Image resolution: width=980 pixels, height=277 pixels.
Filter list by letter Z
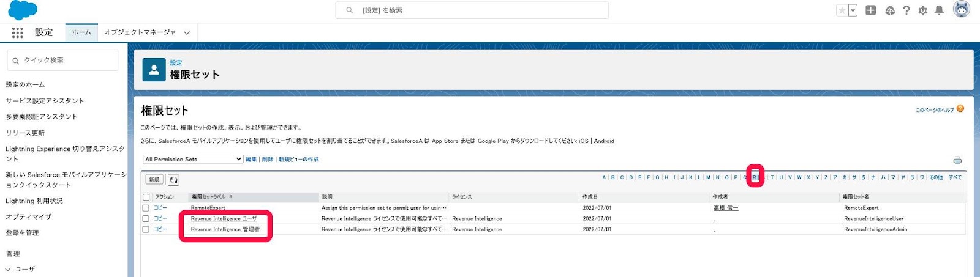coord(826,177)
